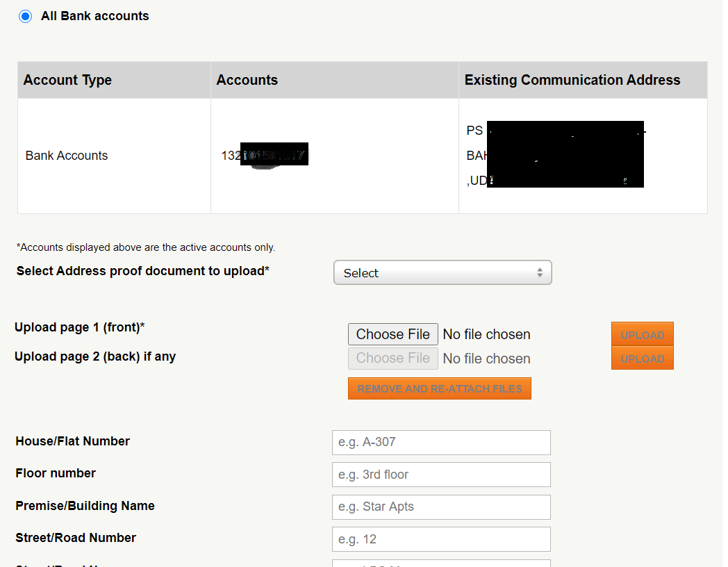Screen dimensions: 728x567
Task: Click the dropdown stepper arrows beside Select
Action: click(540, 272)
